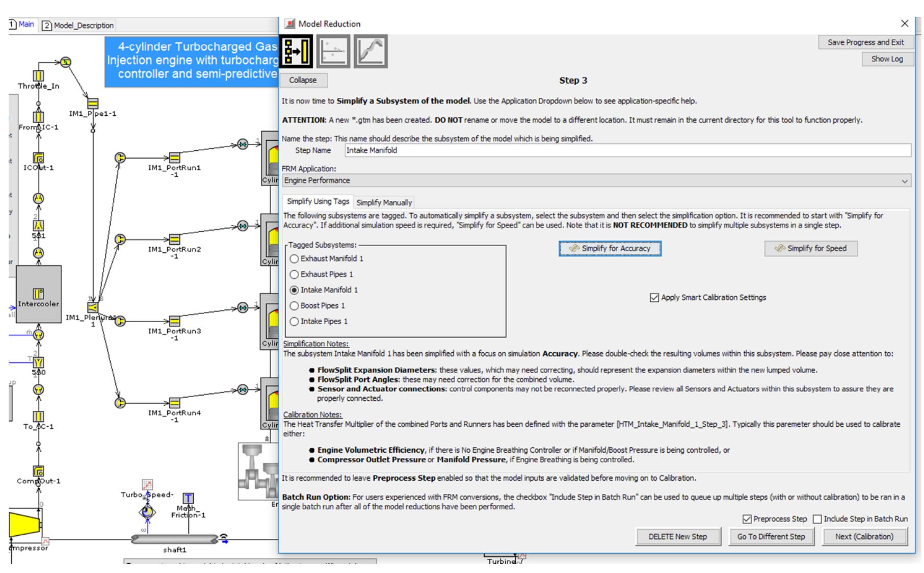Select the subsystem simplification step icon
The width and height of the screenshot is (924, 573).
[296, 53]
